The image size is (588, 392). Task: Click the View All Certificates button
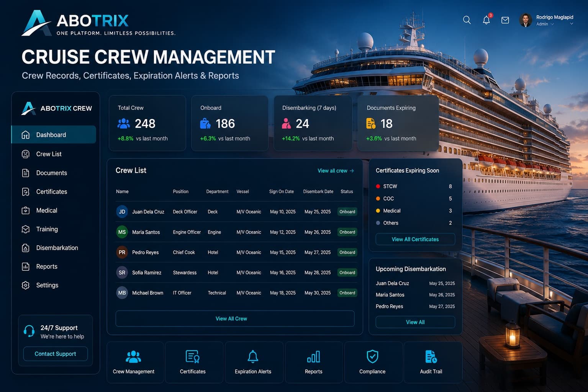tap(415, 239)
